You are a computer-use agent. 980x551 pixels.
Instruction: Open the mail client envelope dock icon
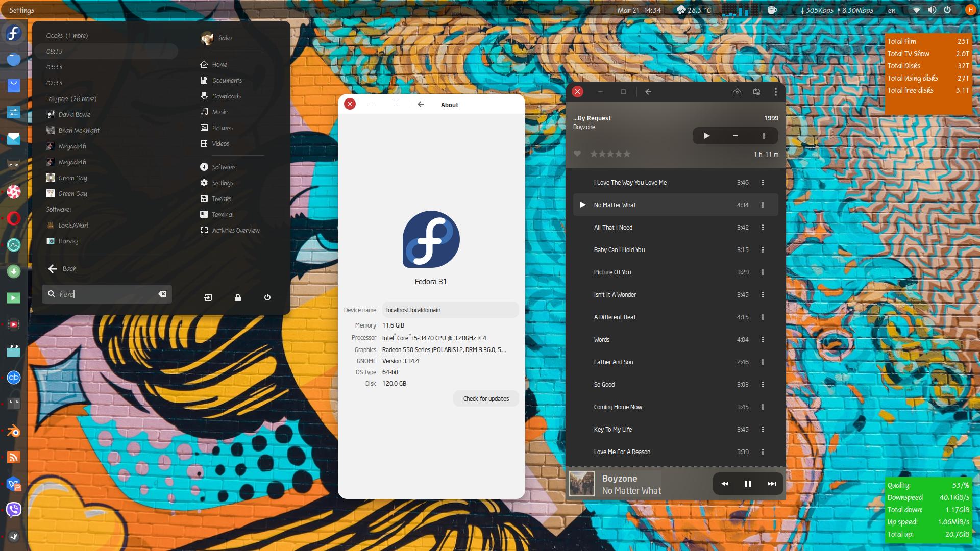click(x=14, y=139)
